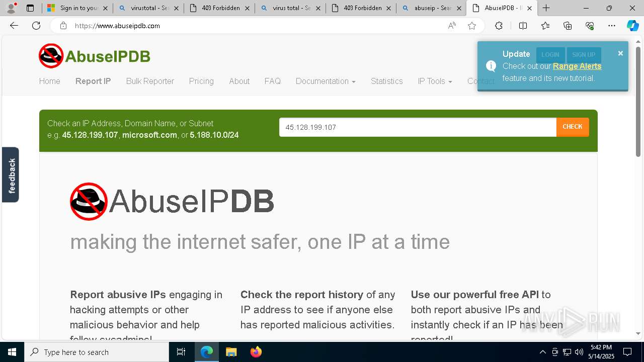Open About nav item

tap(239, 81)
